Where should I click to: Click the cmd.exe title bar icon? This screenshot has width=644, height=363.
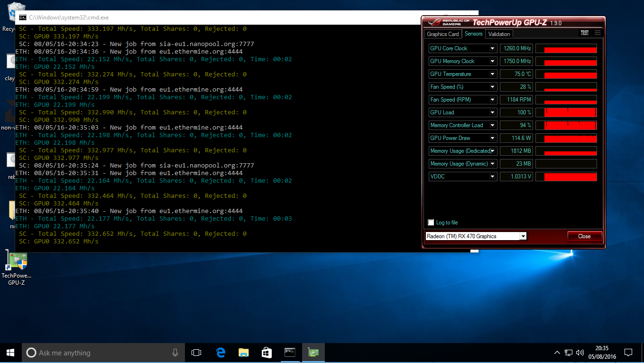[22, 18]
